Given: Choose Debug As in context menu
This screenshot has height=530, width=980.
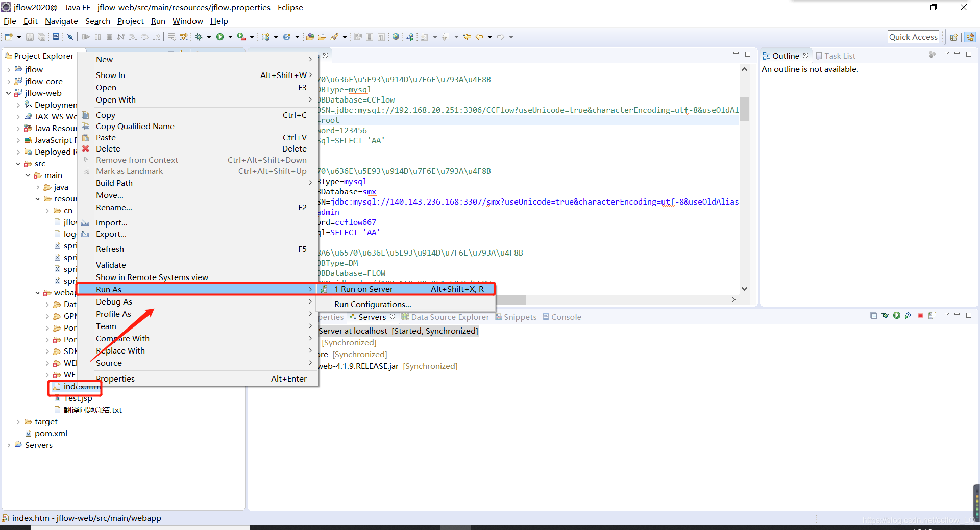Looking at the screenshot, I should pos(198,301).
